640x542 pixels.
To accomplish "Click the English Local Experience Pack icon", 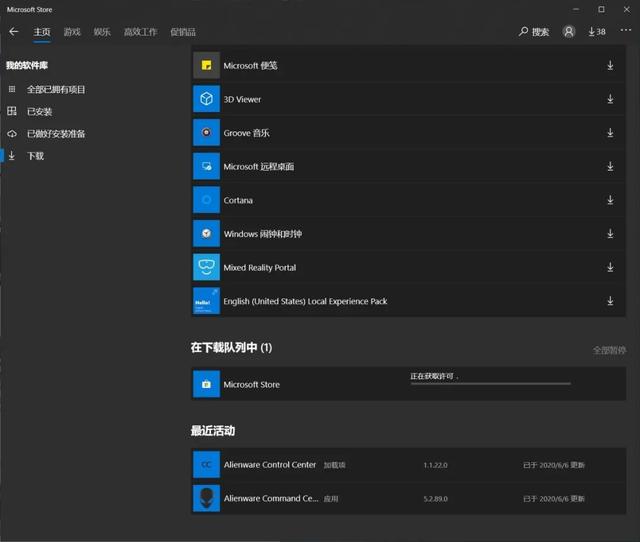I will 206,301.
